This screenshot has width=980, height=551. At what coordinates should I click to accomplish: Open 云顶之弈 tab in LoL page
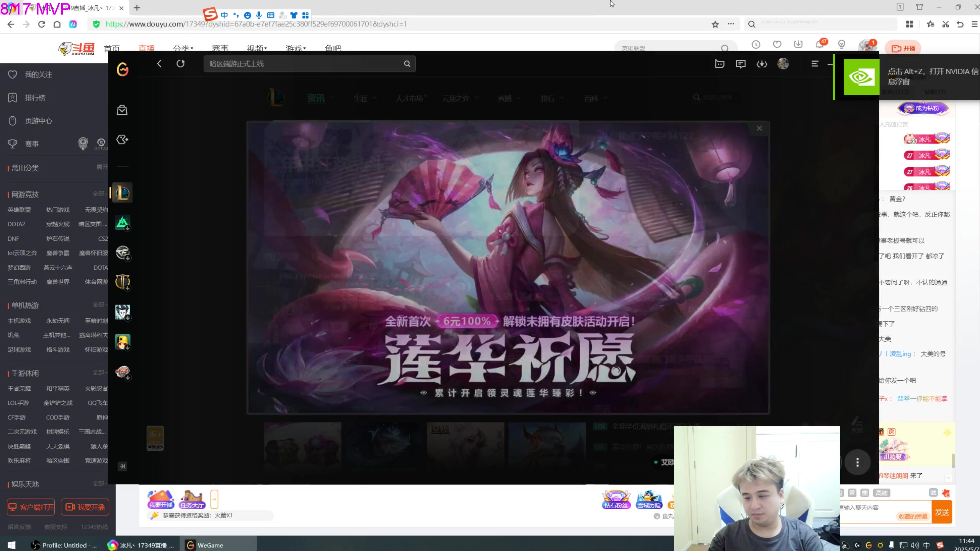pos(456,98)
